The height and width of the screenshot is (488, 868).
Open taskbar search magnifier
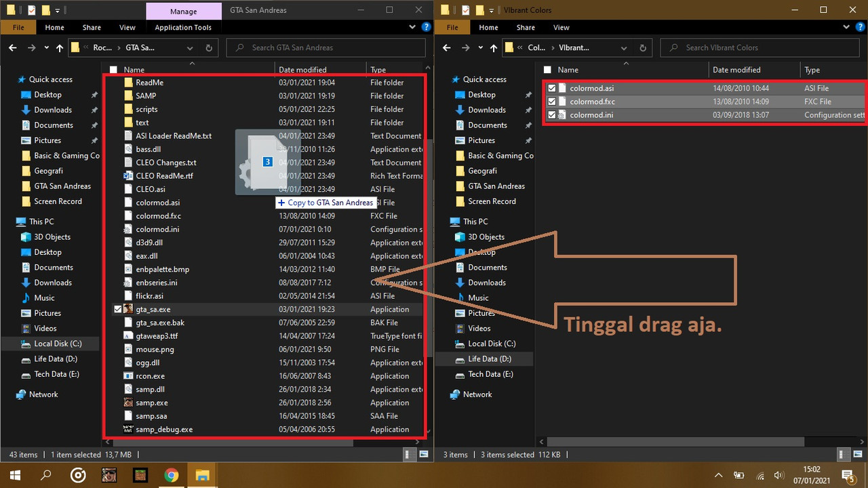click(47, 474)
